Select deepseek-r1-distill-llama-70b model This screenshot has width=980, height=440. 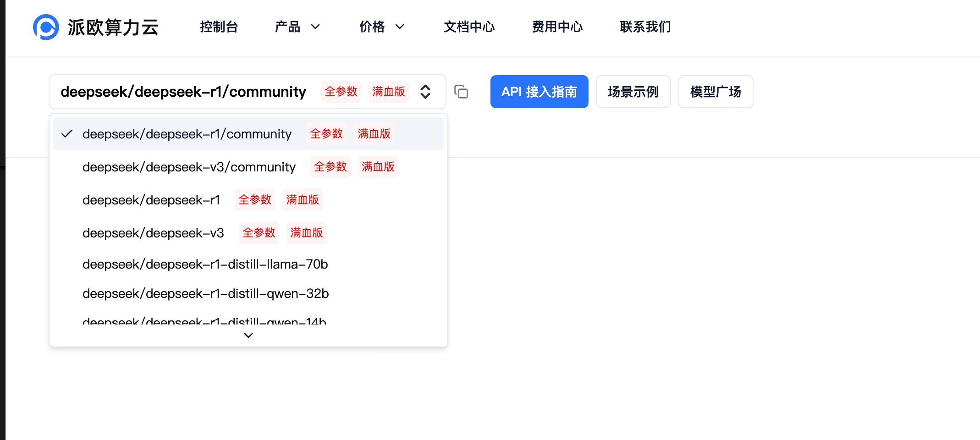[248, 264]
